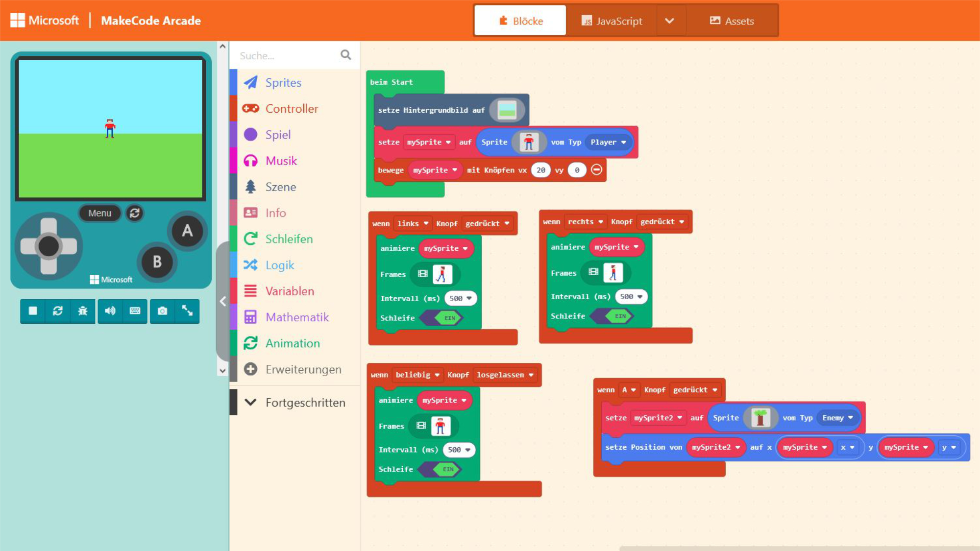The width and height of the screenshot is (980, 551).
Task: Restart the simulator from the toolbar
Action: [58, 311]
